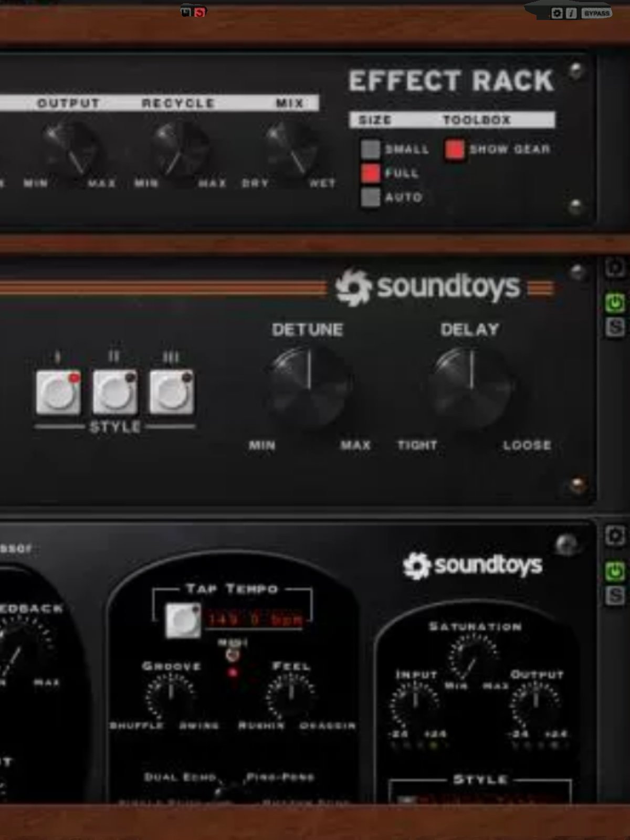Select MicroShift Style III button

tap(172, 392)
